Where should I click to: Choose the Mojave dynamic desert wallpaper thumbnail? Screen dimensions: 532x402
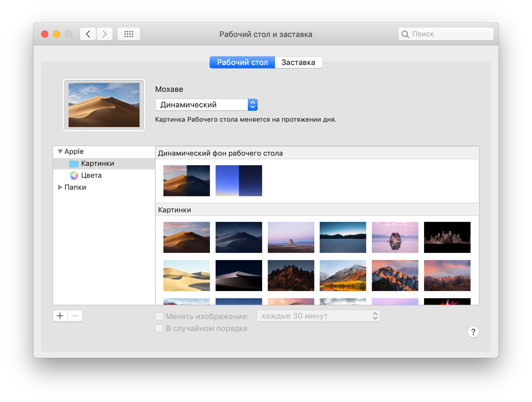tap(187, 181)
